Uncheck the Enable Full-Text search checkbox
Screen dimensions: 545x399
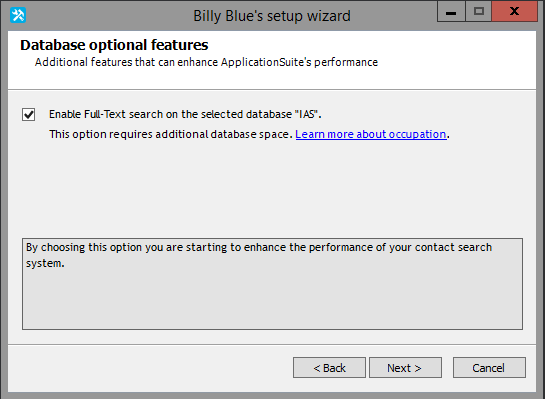[x=29, y=114]
